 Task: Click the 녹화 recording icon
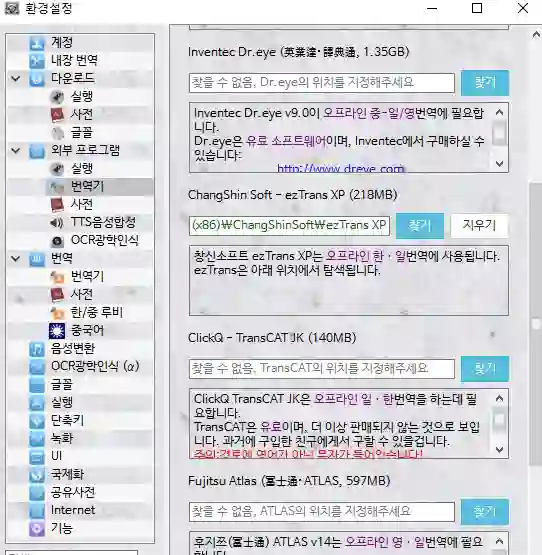pyautogui.click(x=37, y=439)
